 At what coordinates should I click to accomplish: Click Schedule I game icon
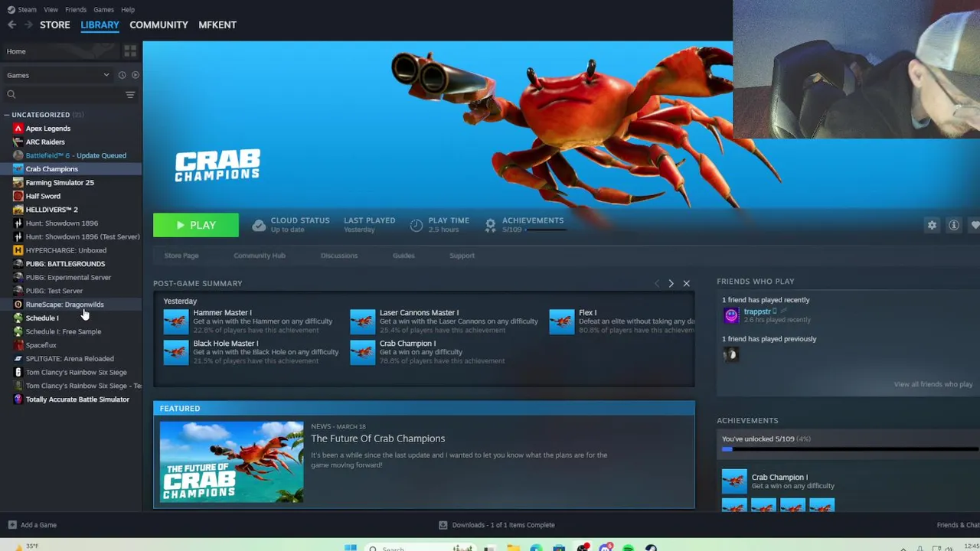18,318
